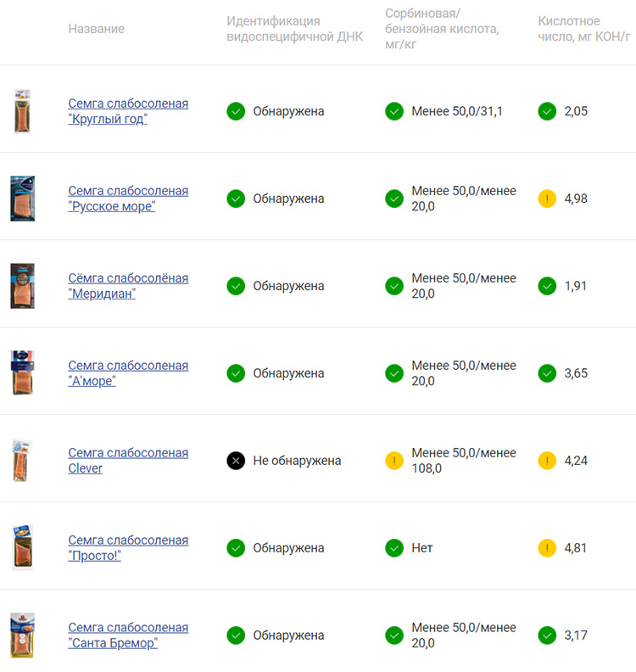Click yellow warning icon beside 4,24
Viewport: 636px width, 672px height.
click(x=547, y=461)
